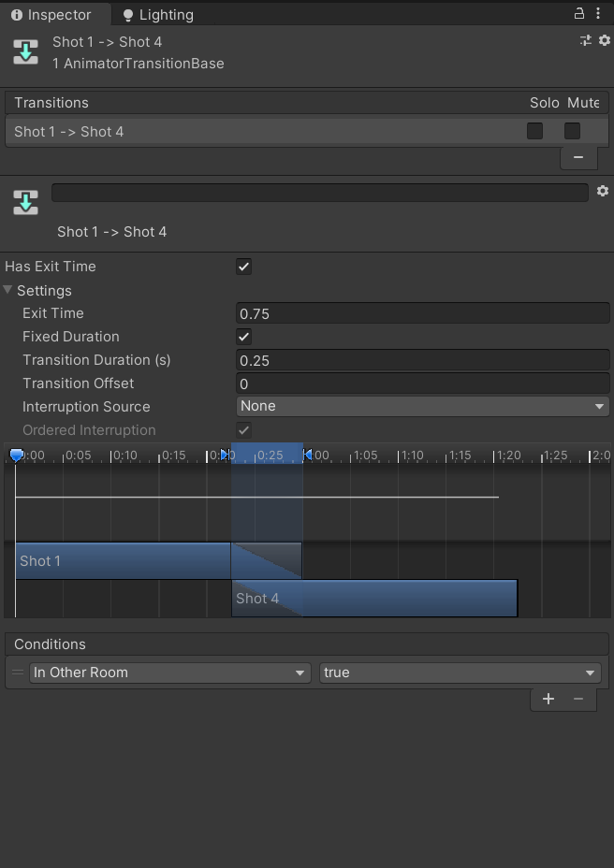The width and height of the screenshot is (614, 868).
Task: Click the Exit Time input field
Action: click(x=422, y=313)
